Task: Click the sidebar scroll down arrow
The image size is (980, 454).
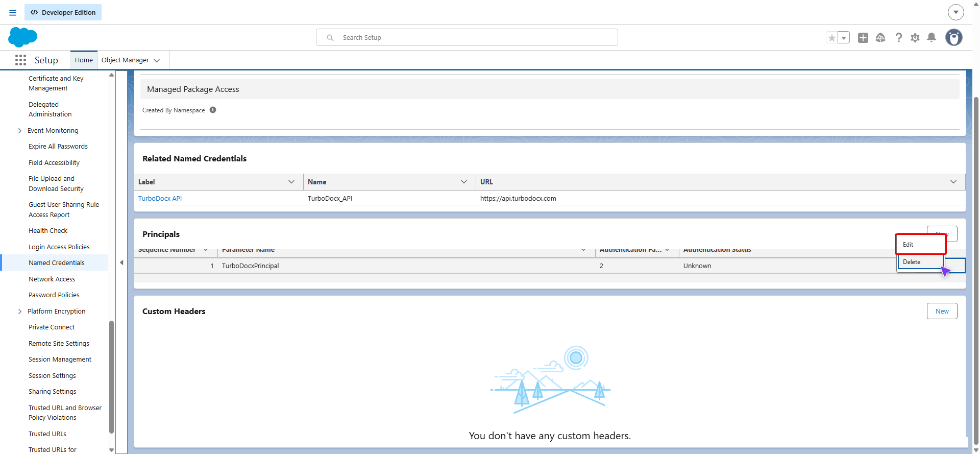Action: pyautogui.click(x=111, y=450)
